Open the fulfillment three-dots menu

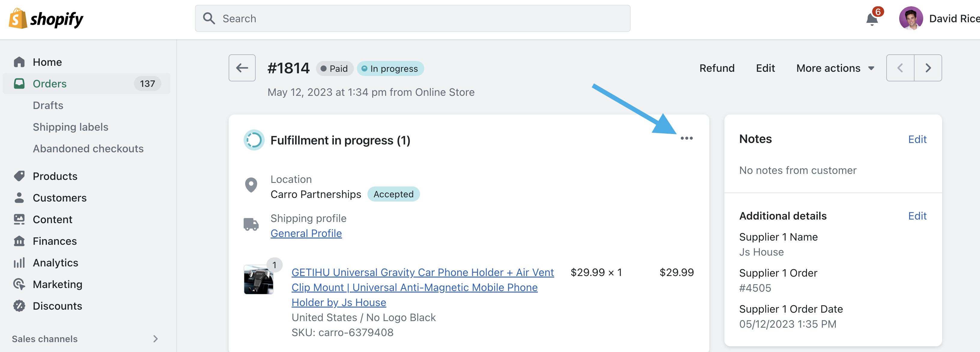pos(686,138)
